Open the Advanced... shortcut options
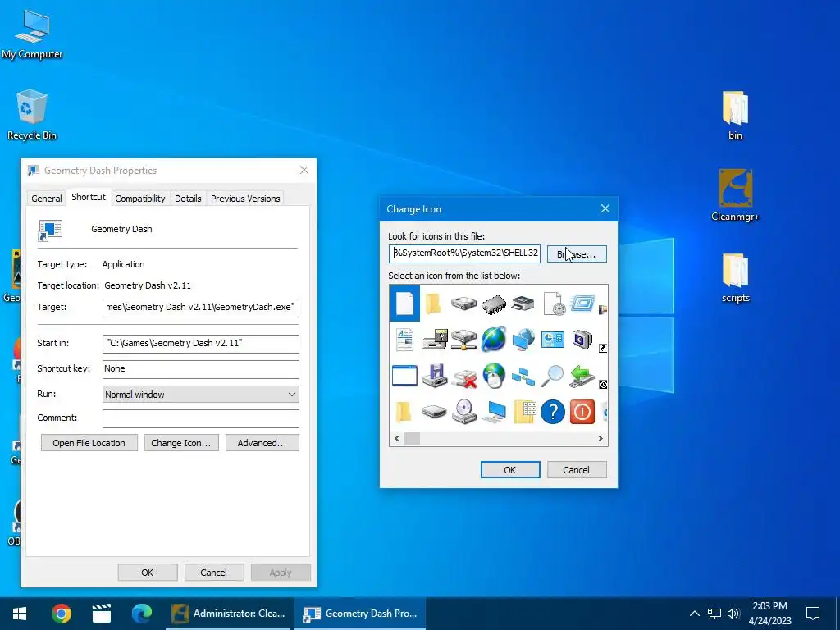840x630 pixels. 262,443
